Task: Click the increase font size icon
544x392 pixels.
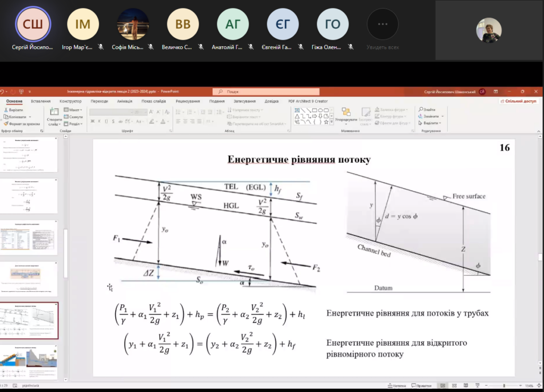Action: pyautogui.click(x=151, y=112)
